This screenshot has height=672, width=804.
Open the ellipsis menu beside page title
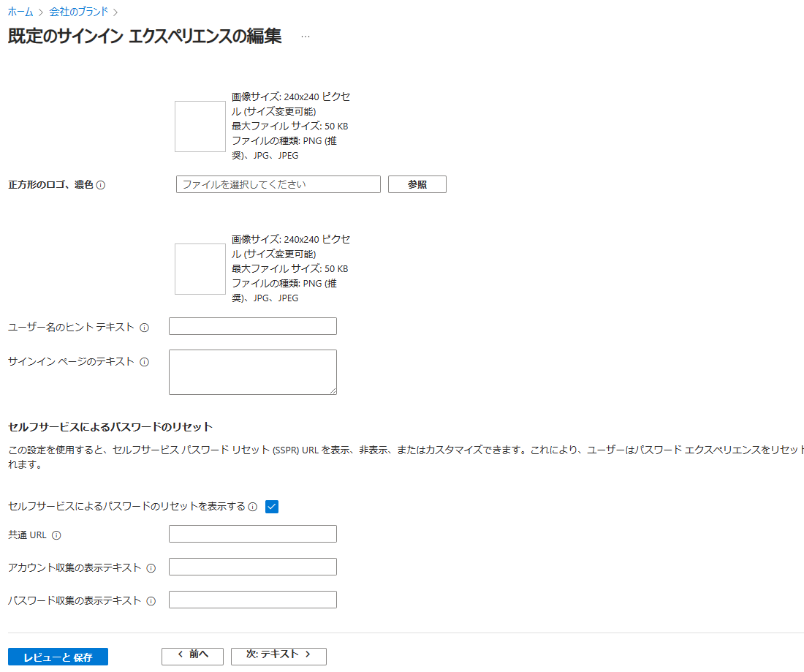pyautogui.click(x=306, y=37)
